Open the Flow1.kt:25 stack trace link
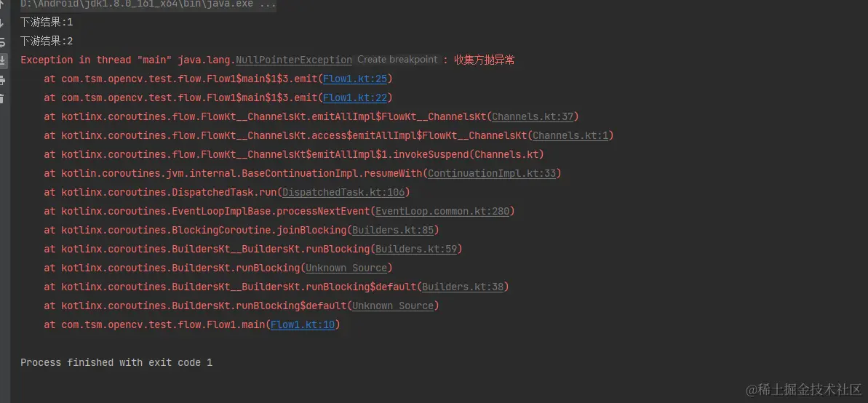The image size is (868, 403). tap(355, 79)
